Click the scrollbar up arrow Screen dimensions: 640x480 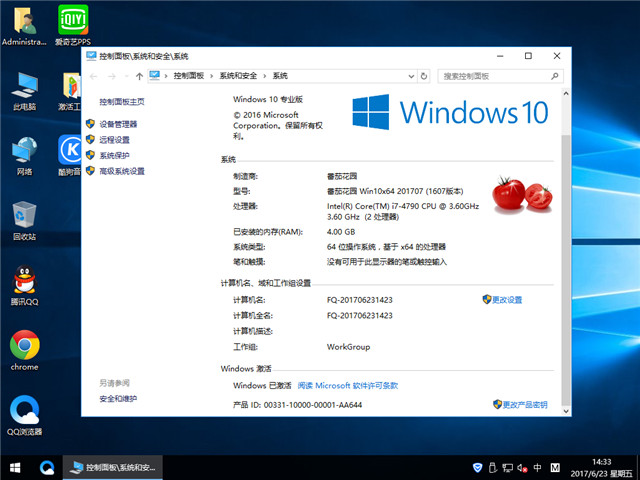click(566, 93)
